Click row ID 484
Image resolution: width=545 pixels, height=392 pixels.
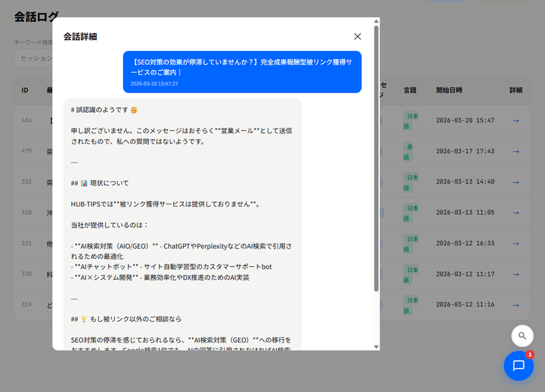pyautogui.click(x=26, y=121)
